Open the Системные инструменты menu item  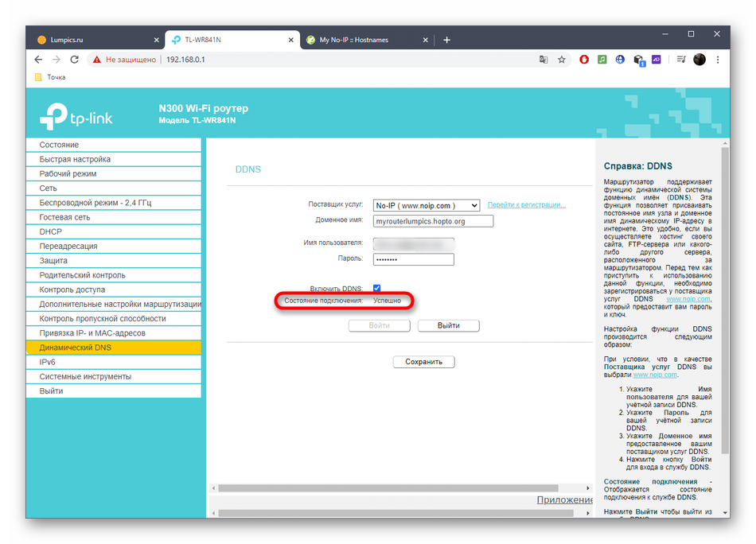(x=85, y=376)
